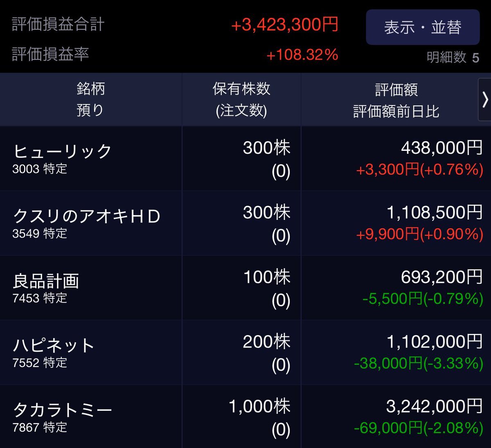Open the ハピネット 7552 stock row
The height and width of the screenshot is (448, 491).
point(245,352)
